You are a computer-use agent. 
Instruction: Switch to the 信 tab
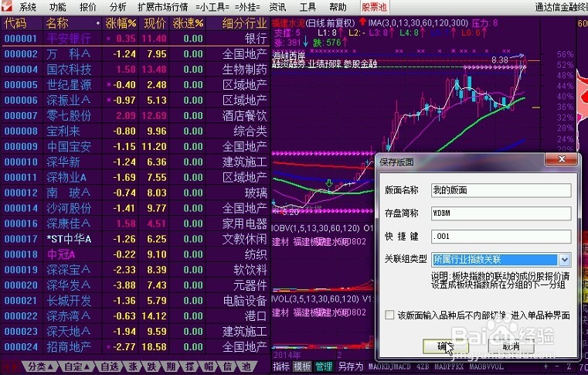227,366
